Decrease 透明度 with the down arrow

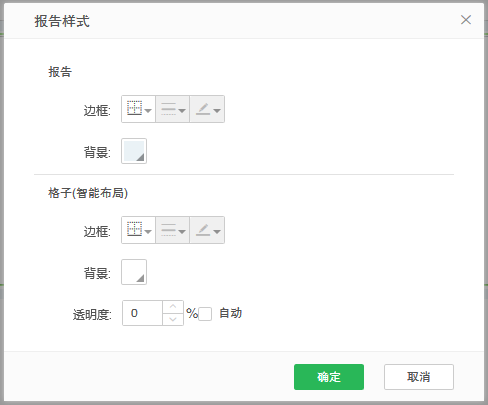click(173, 319)
